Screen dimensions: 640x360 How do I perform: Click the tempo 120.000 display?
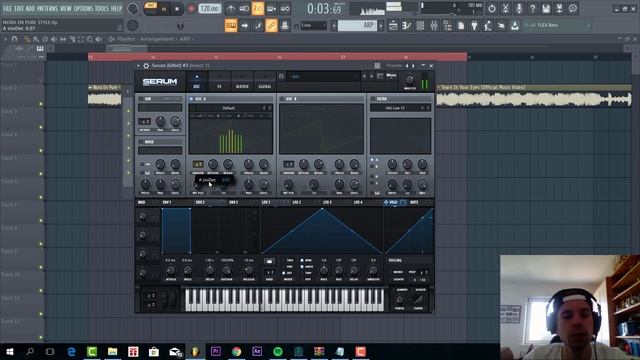[210, 9]
